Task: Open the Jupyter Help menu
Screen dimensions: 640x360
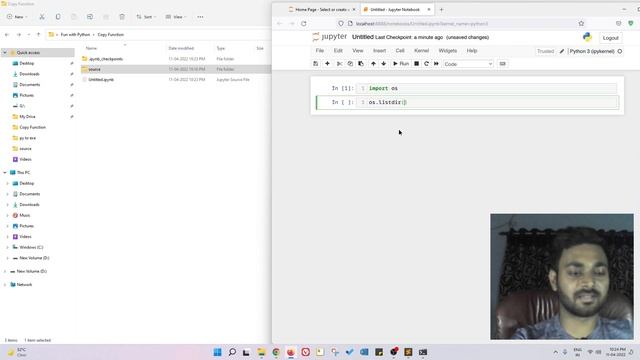Action: (x=472, y=51)
